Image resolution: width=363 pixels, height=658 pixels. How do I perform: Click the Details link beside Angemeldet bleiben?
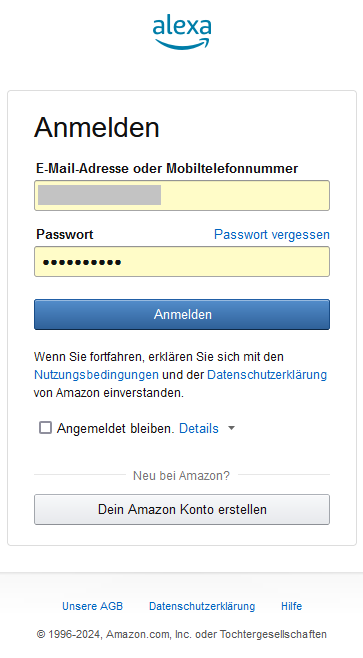pos(198,428)
